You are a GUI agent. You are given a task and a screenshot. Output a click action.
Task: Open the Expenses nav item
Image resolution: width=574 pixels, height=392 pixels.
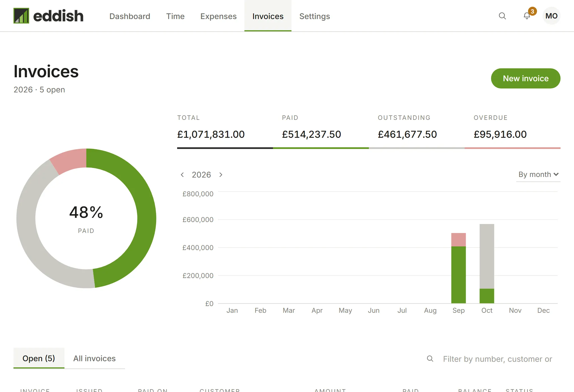[219, 16]
